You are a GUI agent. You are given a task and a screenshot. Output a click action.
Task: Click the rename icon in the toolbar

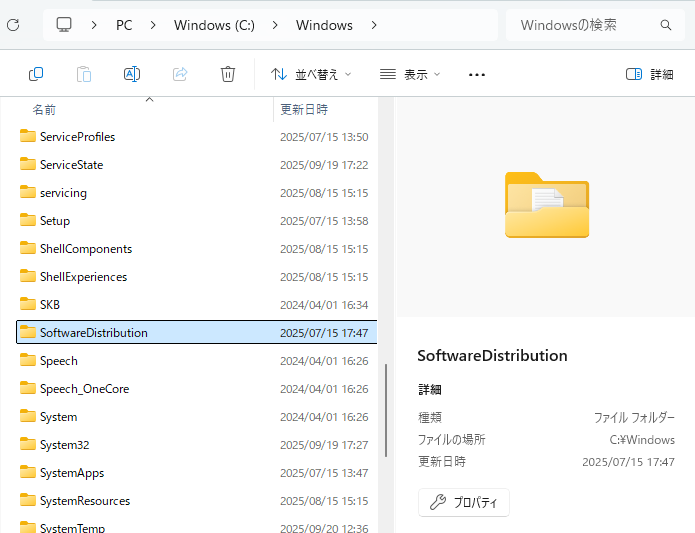132,74
